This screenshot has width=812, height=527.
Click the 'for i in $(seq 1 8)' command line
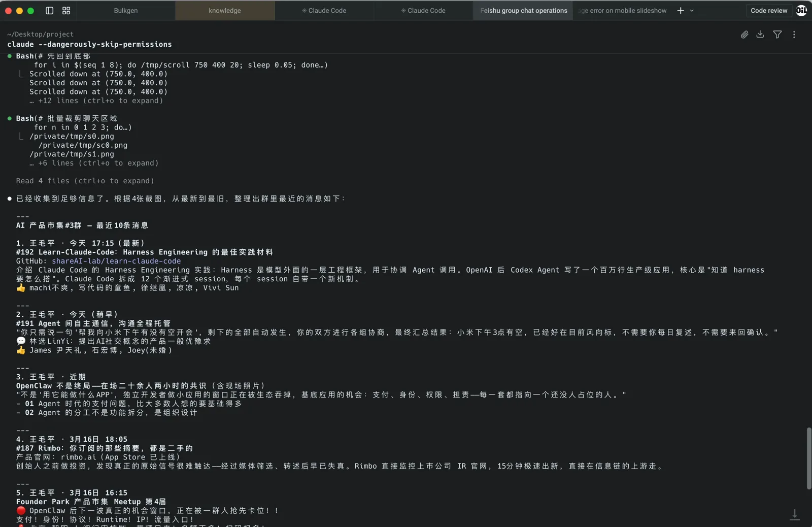coord(181,65)
